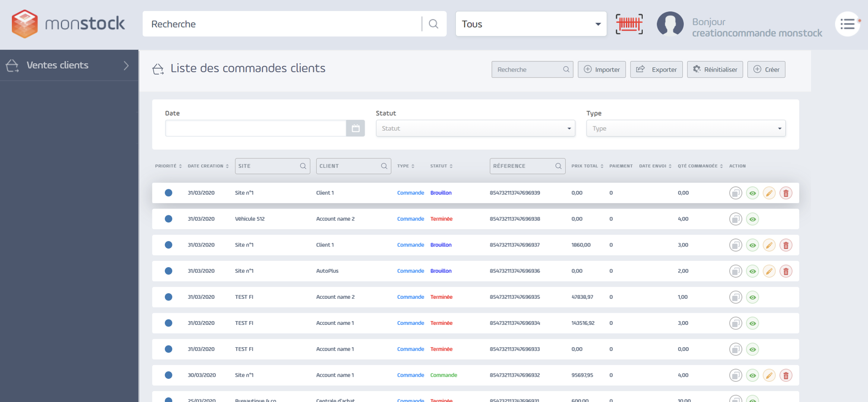The height and width of the screenshot is (402, 868).
Task: Sort by the DATE CREATION column
Action: (x=208, y=166)
